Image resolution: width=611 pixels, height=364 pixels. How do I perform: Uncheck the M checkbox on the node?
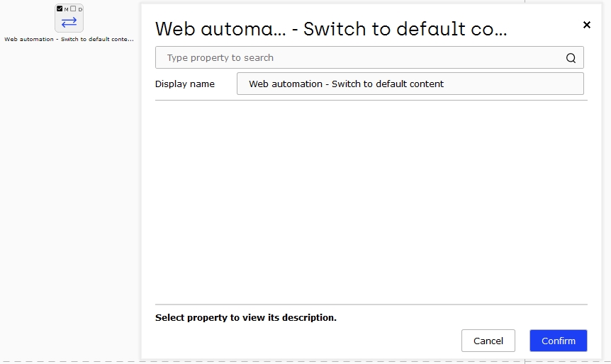pyautogui.click(x=60, y=8)
